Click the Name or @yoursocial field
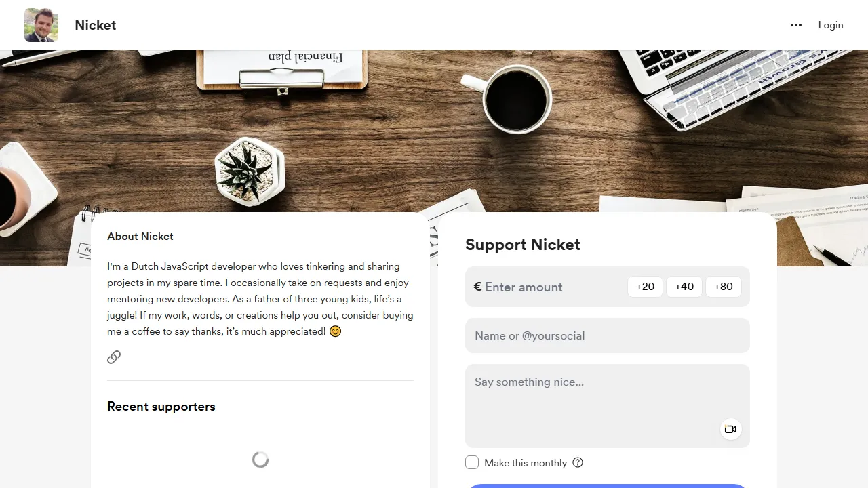Screen dimensions: 868x488 point(608,335)
